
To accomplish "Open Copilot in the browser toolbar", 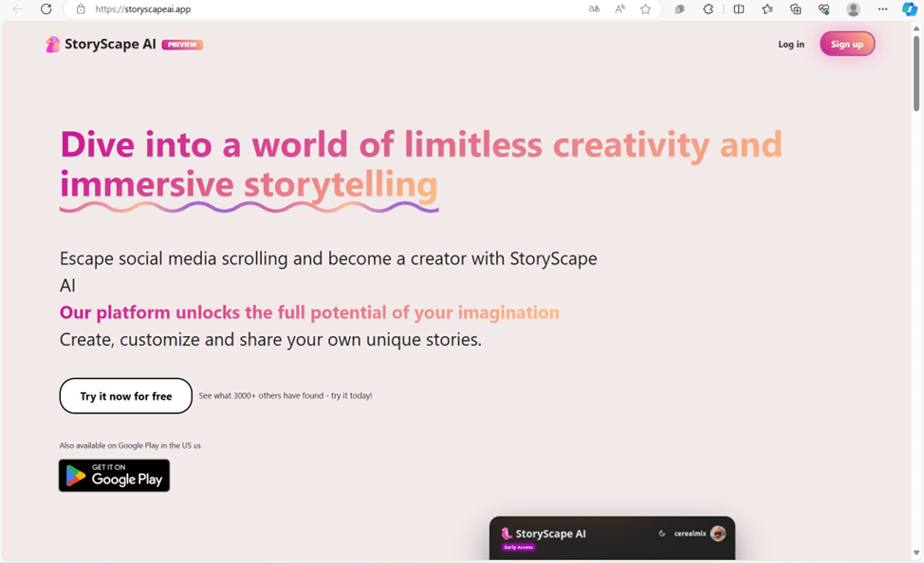I will click(908, 9).
